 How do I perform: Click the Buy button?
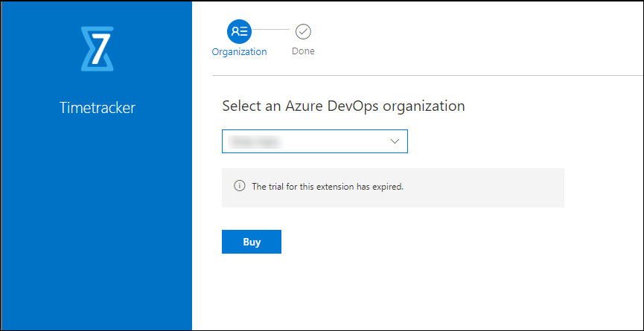tap(252, 242)
